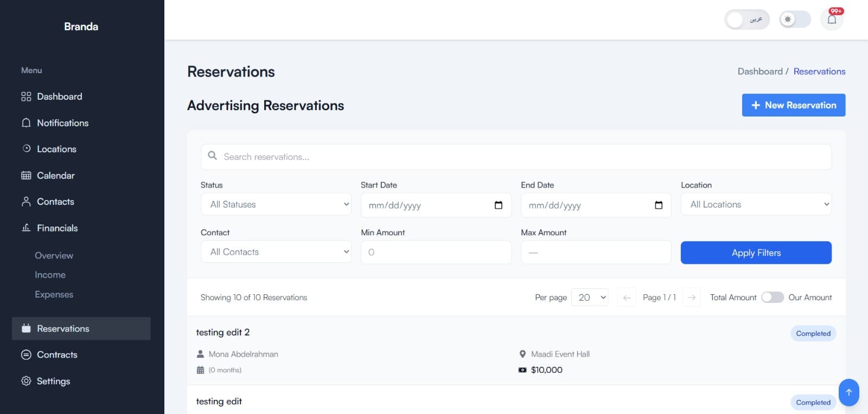Click the plus icon on New Reservation

[756, 105]
